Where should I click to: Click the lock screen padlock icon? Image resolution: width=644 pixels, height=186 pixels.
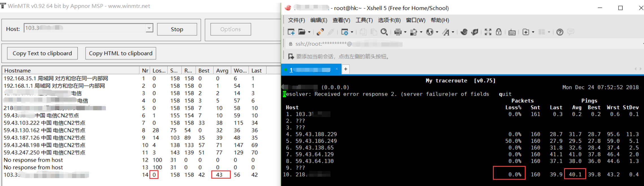(499, 32)
